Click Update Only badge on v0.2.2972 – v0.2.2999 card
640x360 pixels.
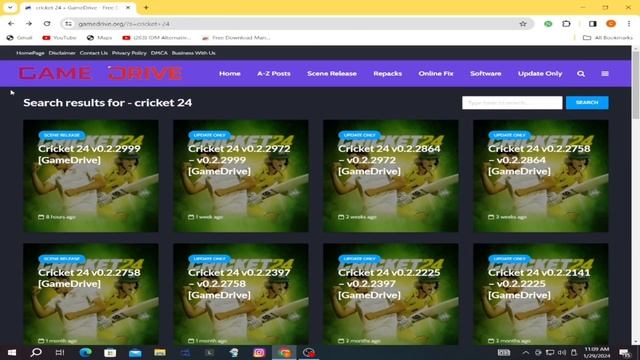(x=209, y=135)
